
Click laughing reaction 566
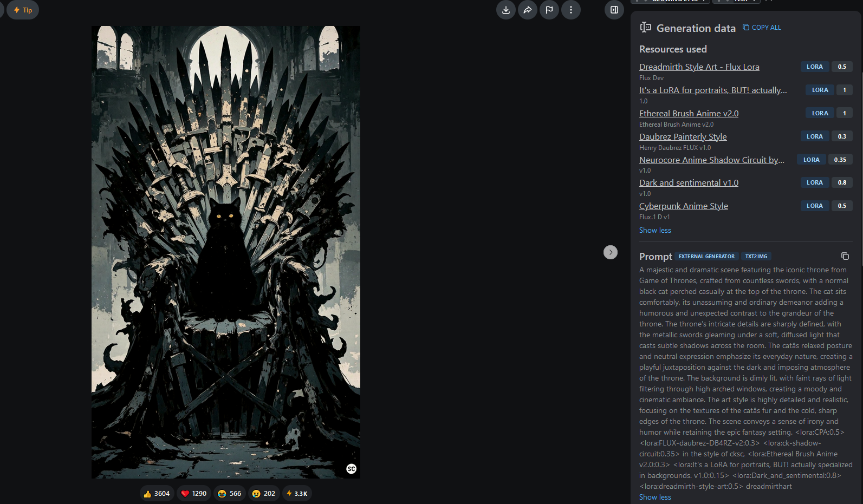point(229,493)
